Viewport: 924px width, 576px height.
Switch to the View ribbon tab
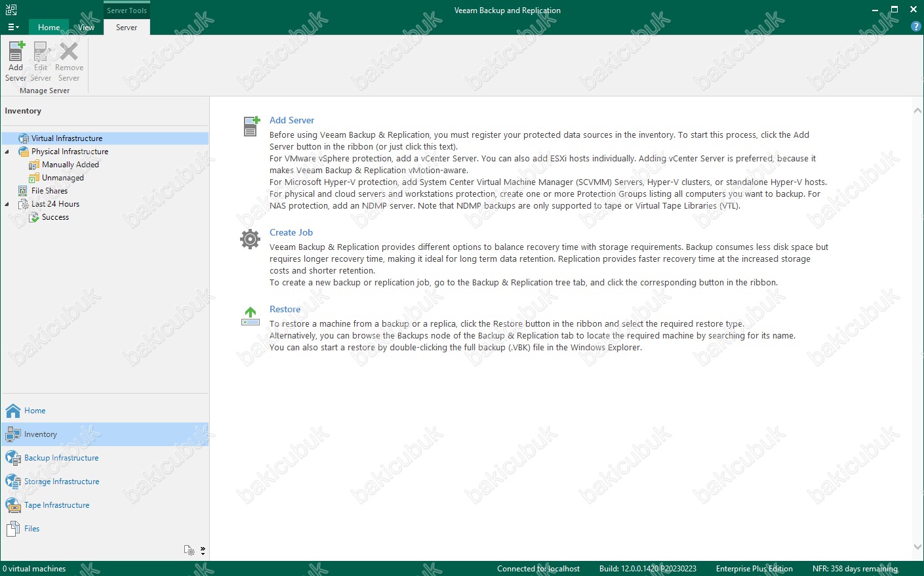coord(86,27)
